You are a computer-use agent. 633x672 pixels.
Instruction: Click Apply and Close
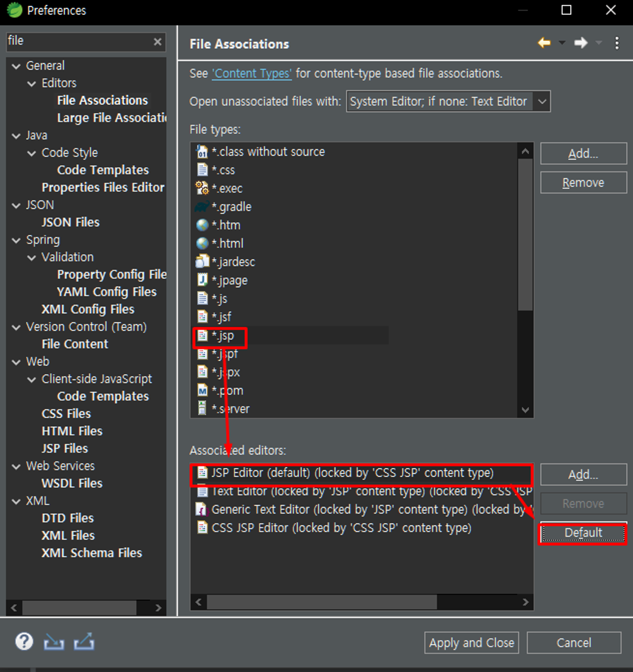point(471,642)
